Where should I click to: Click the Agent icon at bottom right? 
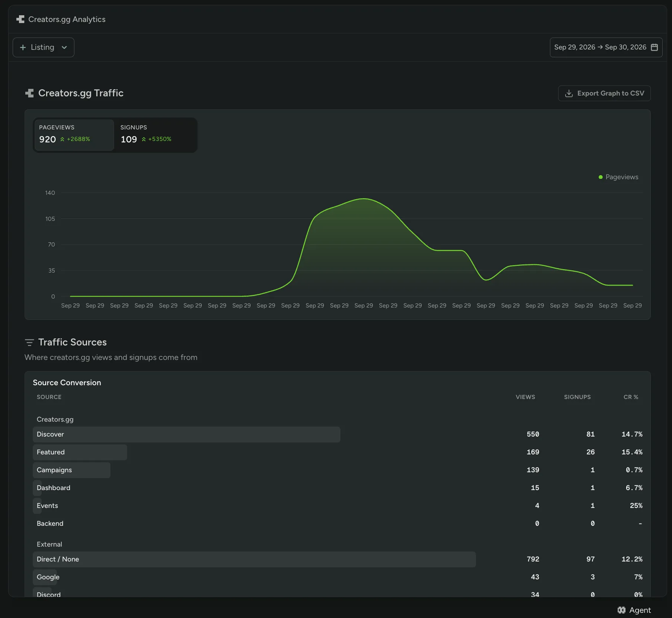point(621,610)
